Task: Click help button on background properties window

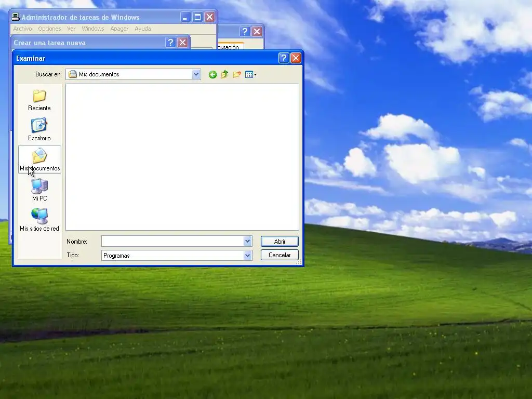Action: click(x=245, y=32)
